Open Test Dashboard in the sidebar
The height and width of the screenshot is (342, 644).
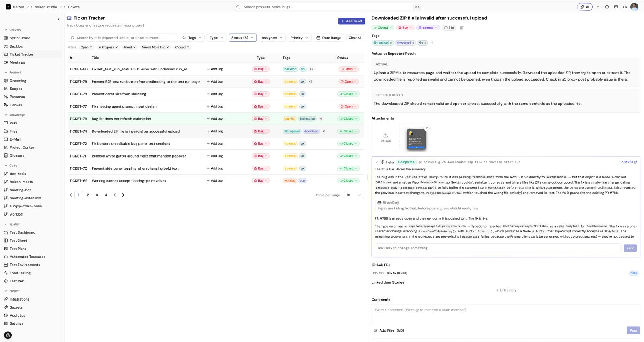click(x=23, y=232)
